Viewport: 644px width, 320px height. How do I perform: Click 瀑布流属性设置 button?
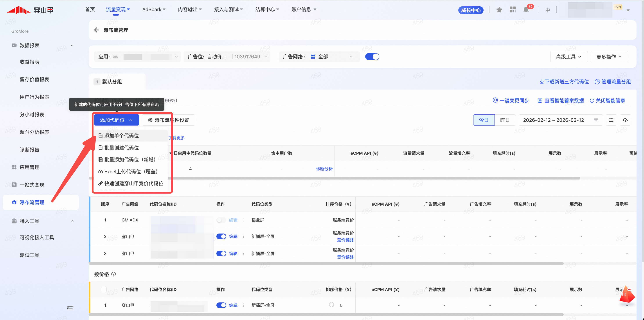tap(168, 120)
